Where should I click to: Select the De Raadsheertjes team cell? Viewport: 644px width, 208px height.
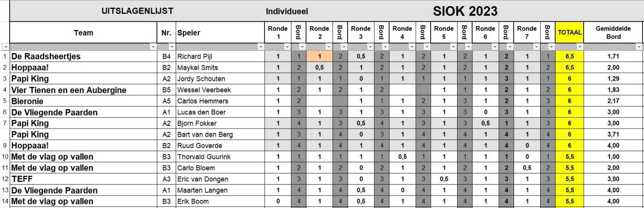83,56
